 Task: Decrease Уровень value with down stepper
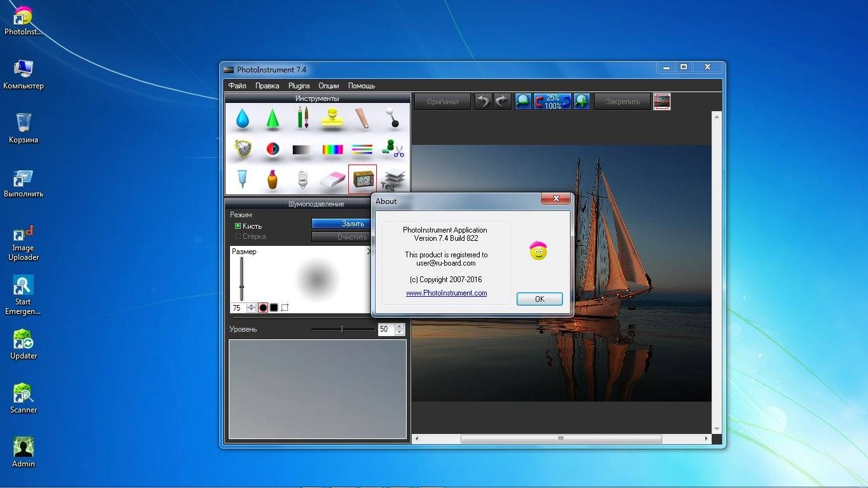tap(399, 332)
